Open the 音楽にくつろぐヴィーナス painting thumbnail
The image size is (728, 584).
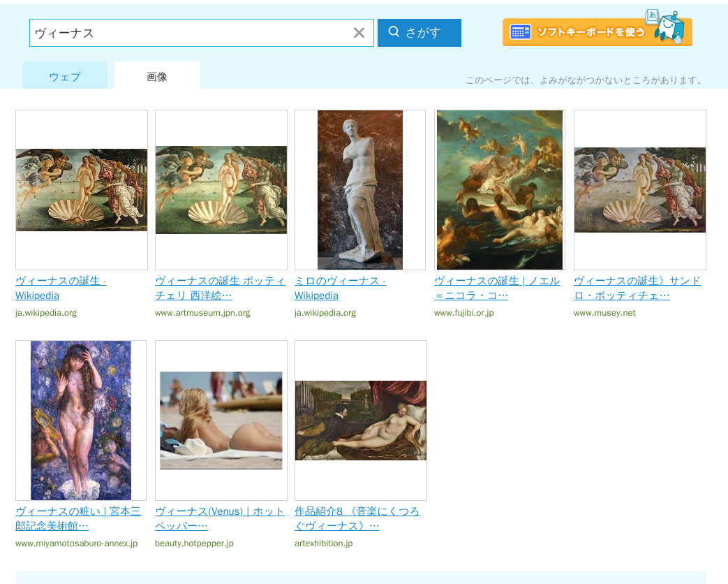click(x=361, y=421)
